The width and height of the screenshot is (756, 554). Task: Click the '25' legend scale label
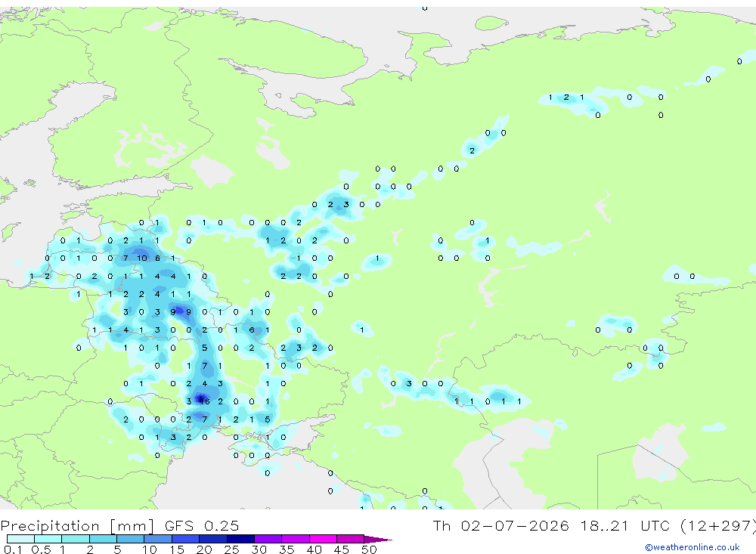coord(231,549)
